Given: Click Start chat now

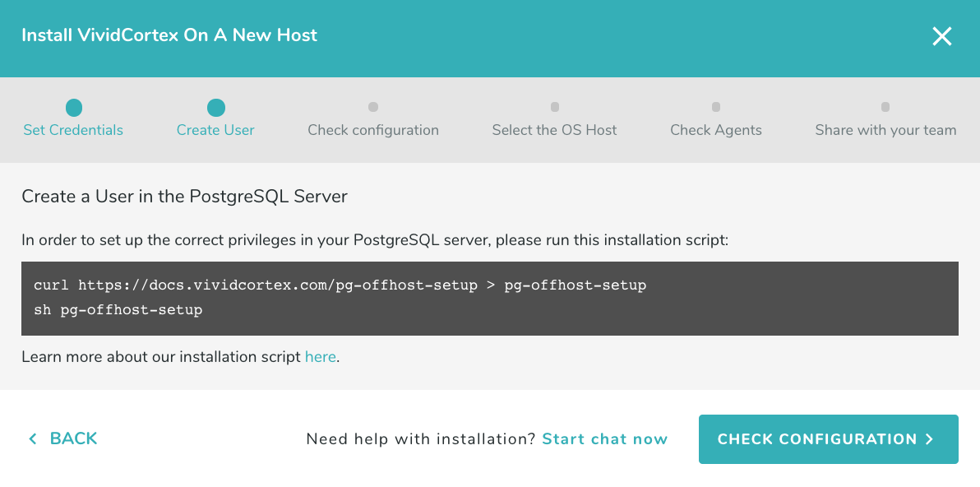Looking at the screenshot, I should (x=604, y=438).
